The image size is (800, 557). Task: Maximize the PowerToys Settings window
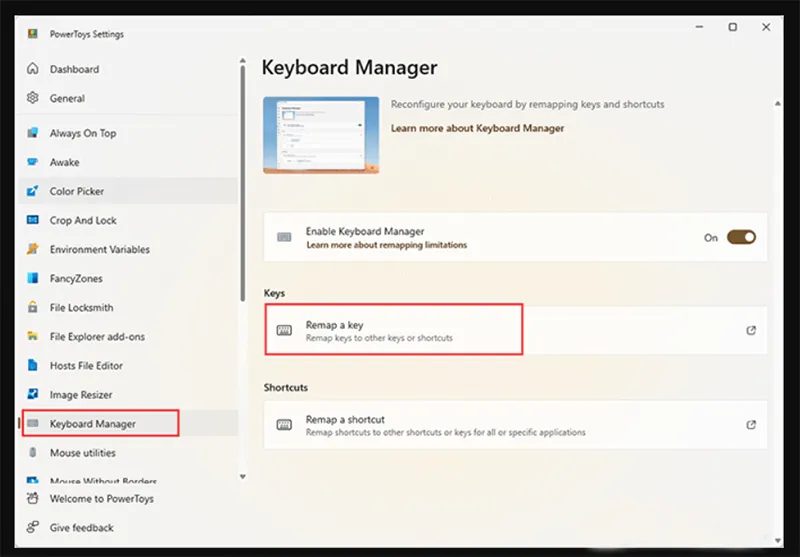pos(733,27)
